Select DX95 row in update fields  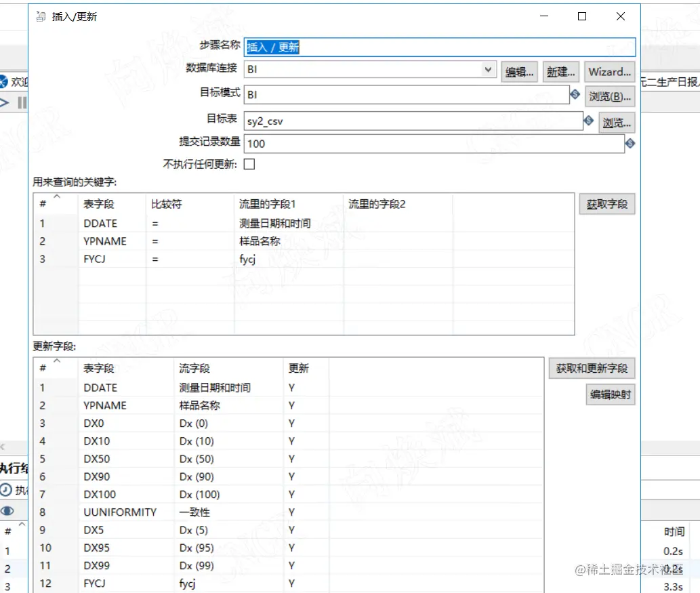pyautogui.click(x=289, y=548)
